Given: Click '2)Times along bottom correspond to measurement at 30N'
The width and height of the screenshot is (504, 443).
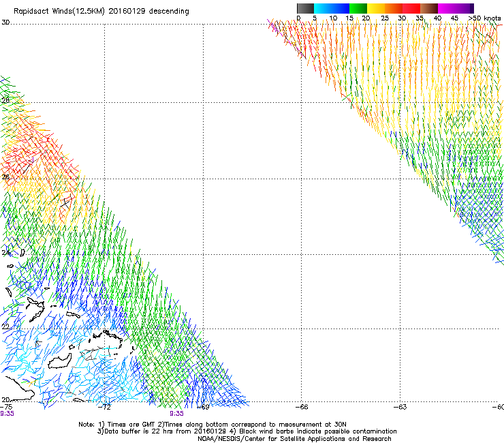Looking at the screenshot, I should point(253,425).
